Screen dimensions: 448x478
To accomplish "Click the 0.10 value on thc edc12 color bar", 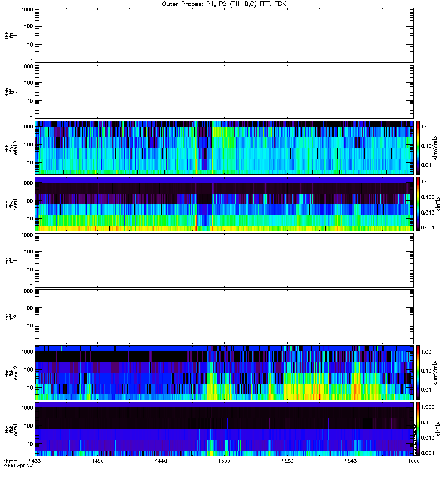I will 426,370.
